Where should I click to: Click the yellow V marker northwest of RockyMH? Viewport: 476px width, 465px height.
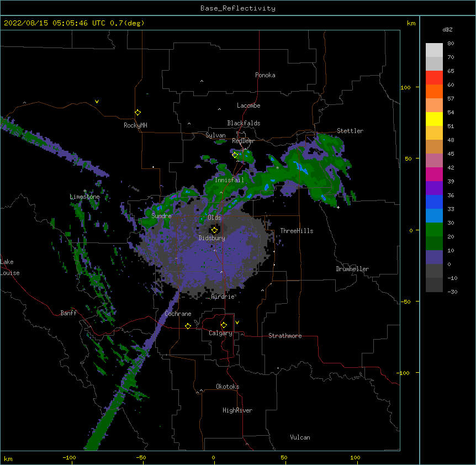tap(97, 102)
